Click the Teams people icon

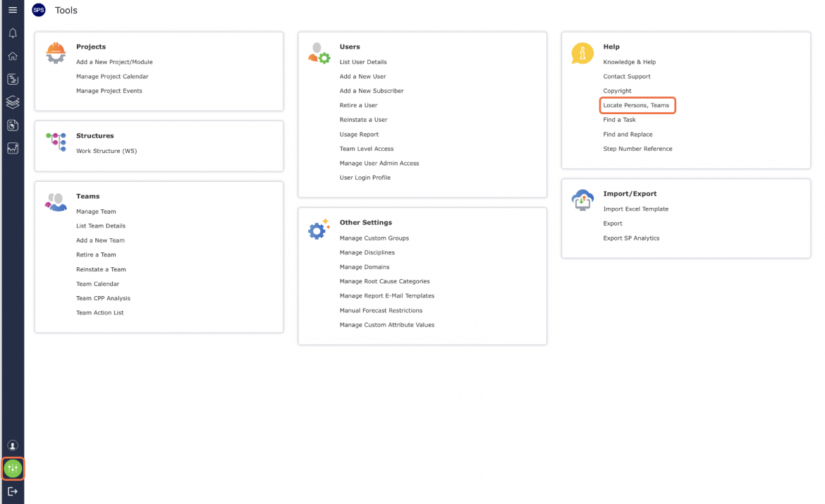[x=56, y=202]
